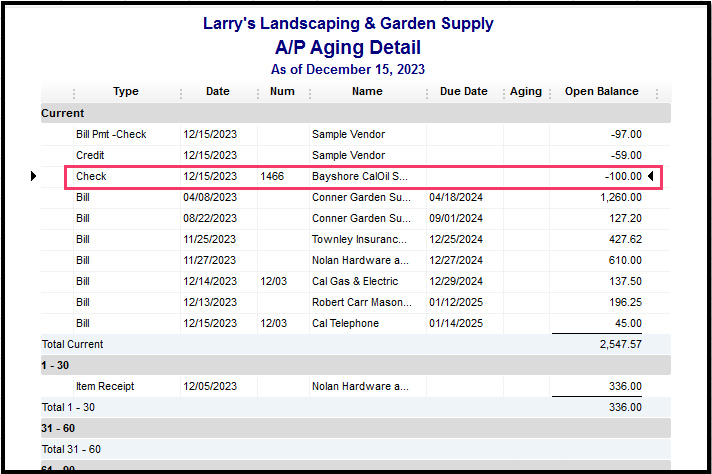
Task: Select the Townley Insuranc... vendor name
Action: click(x=359, y=239)
